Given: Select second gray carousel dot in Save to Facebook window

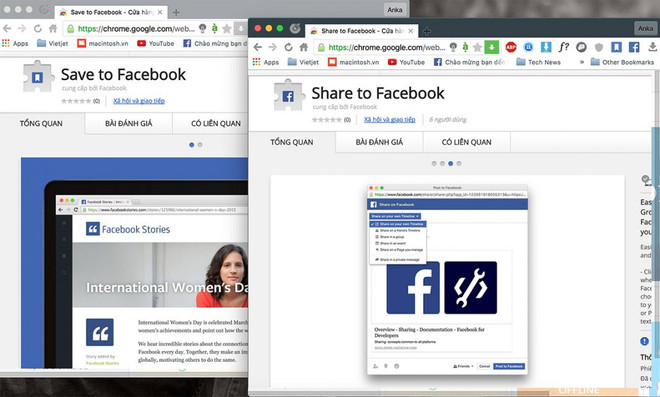Looking at the screenshot, I should click(x=200, y=145).
